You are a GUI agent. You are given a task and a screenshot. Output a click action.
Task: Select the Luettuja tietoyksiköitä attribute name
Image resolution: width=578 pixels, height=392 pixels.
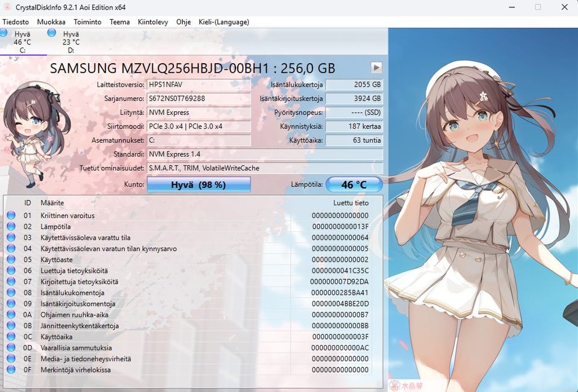(x=74, y=271)
